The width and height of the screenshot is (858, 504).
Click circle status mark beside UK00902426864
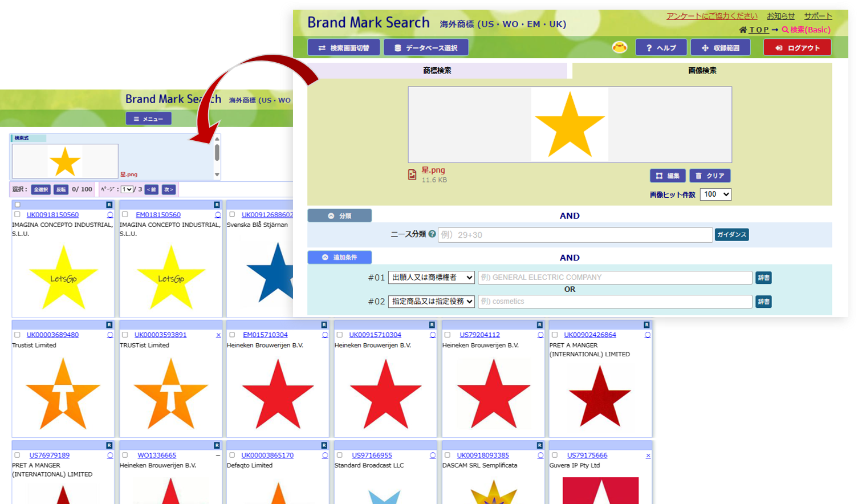click(648, 335)
